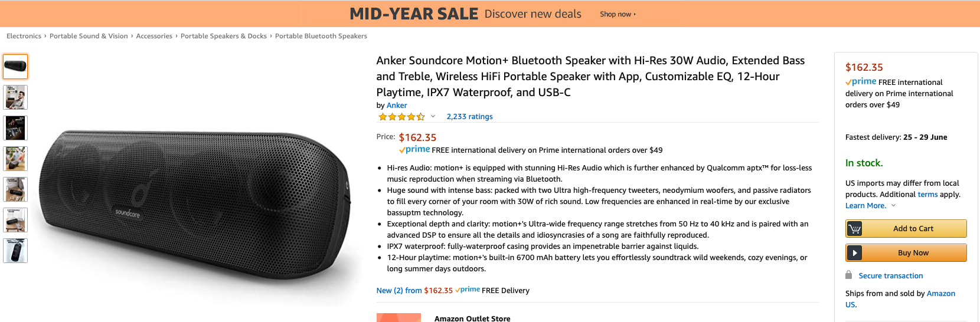This screenshot has height=322, width=980.
Task: Click the padlock secure transaction icon
Action: (848, 275)
